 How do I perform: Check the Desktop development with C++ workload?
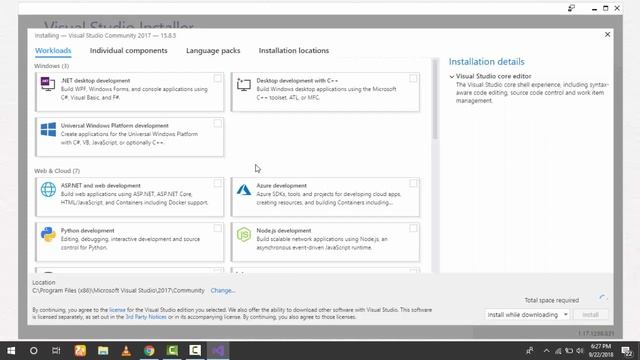(413, 78)
